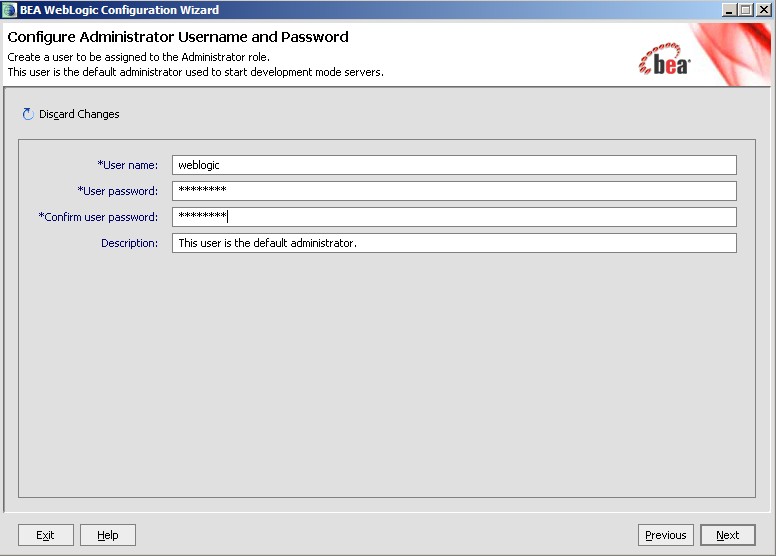Viewport: 776px width, 556px height.
Task: Proceed with the Next button
Action: point(728,535)
